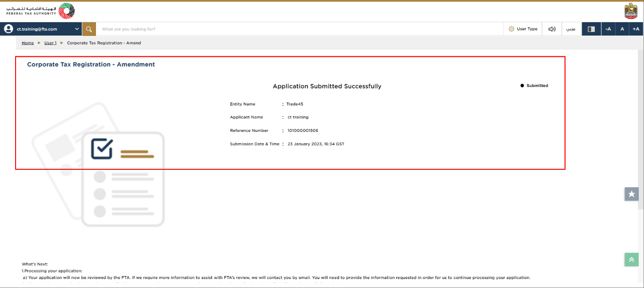Increase font size with +A
Viewport: 644px width, 288px height.
pos(636,29)
